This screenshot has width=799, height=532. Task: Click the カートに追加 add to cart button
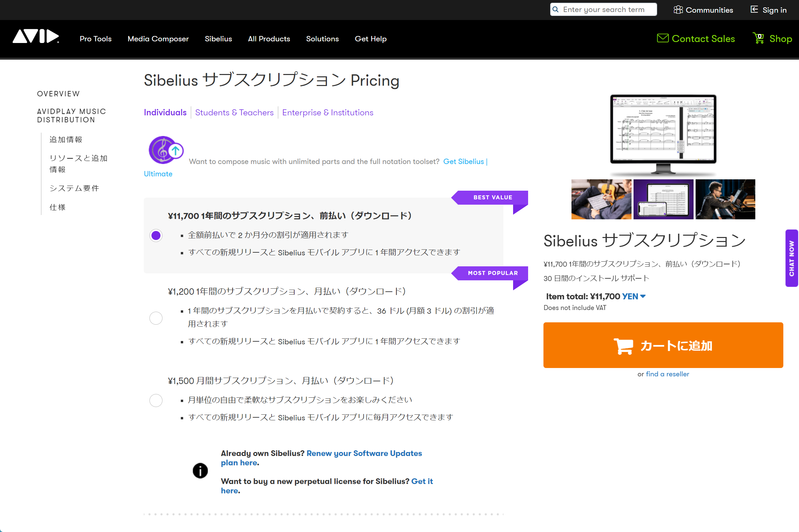pos(663,345)
